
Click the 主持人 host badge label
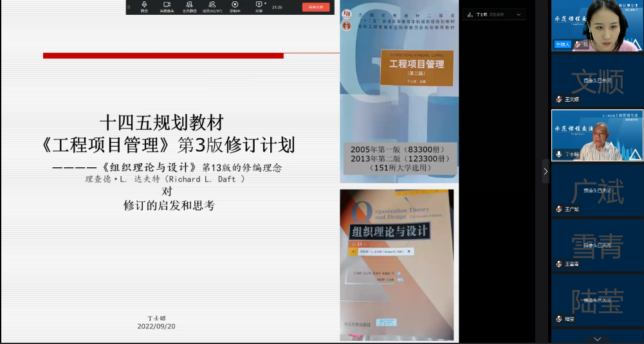(x=562, y=44)
